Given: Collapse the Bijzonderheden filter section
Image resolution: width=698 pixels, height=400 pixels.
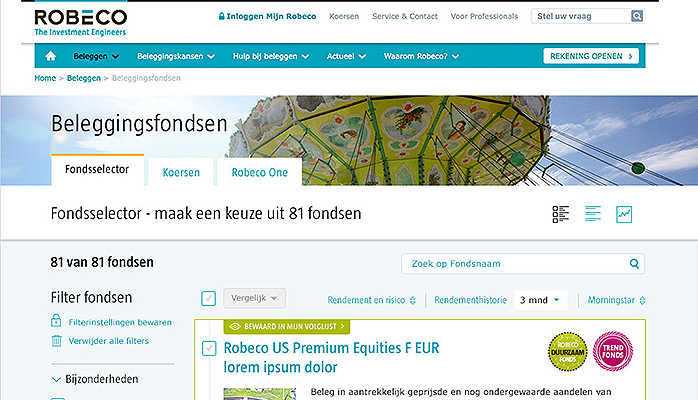Looking at the screenshot, I should coord(94,379).
